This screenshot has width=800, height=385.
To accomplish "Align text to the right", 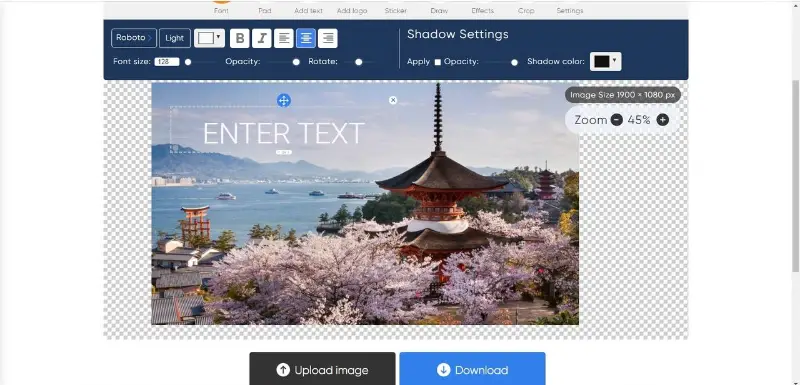I will tap(328, 38).
